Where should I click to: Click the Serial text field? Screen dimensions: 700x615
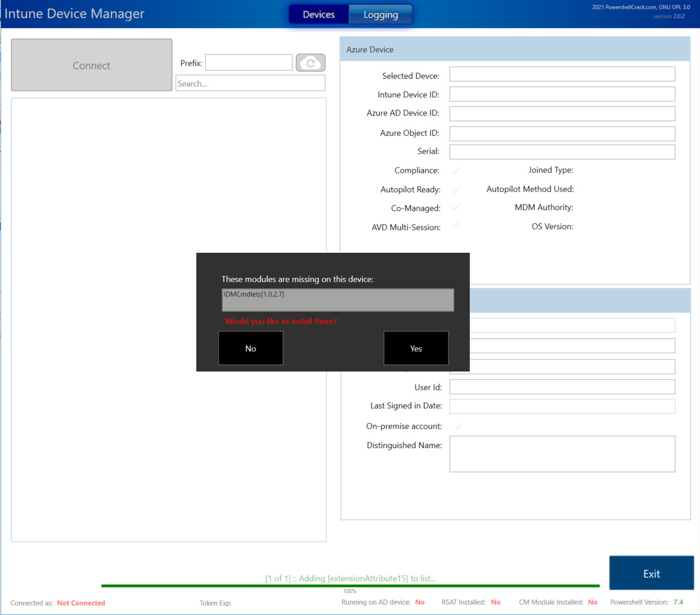click(562, 152)
